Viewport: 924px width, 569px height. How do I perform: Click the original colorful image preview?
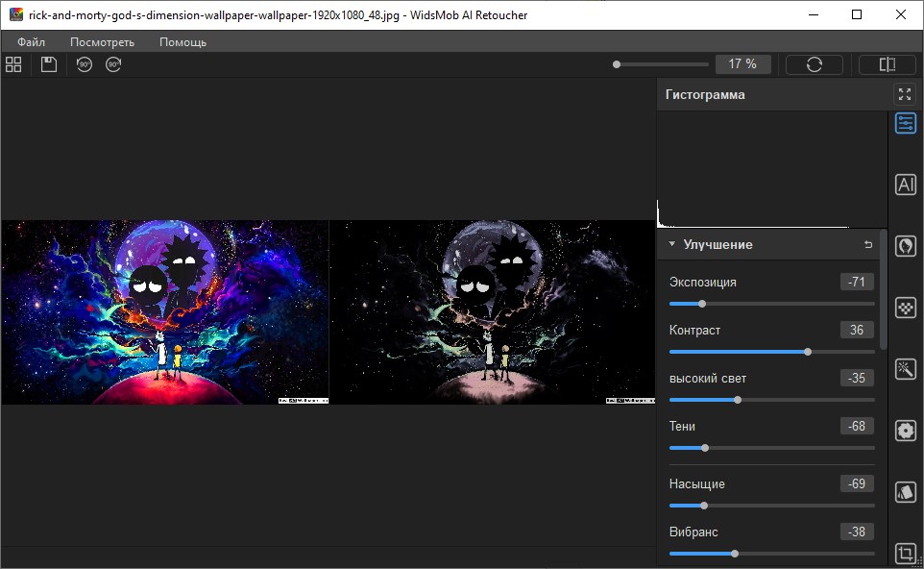(x=164, y=312)
